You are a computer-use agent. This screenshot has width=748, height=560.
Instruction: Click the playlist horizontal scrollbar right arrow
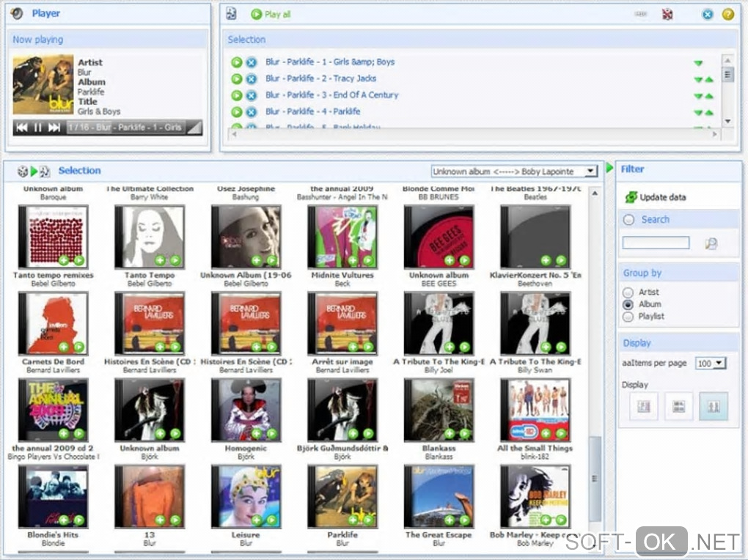point(714,135)
